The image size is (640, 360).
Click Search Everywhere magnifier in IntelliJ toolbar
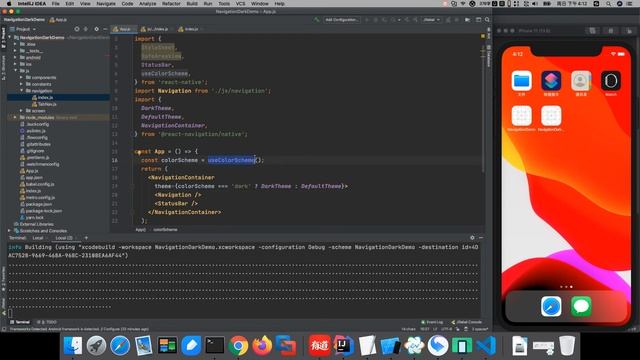(487, 20)
